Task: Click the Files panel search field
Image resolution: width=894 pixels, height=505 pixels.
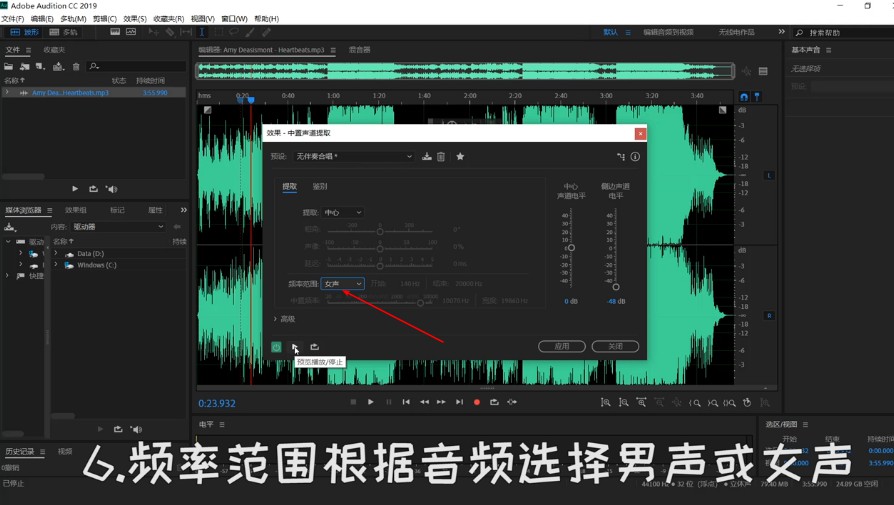Action: (137, 67)
